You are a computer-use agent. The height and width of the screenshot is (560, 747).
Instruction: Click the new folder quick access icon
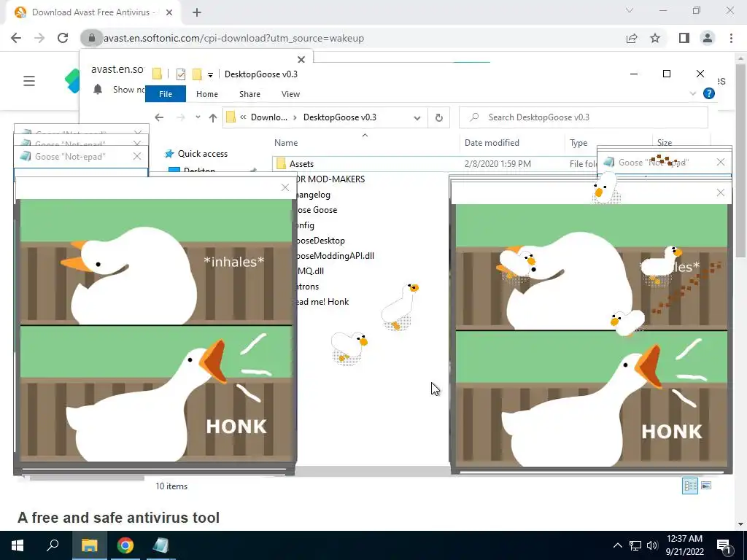(x=197, y=74)
